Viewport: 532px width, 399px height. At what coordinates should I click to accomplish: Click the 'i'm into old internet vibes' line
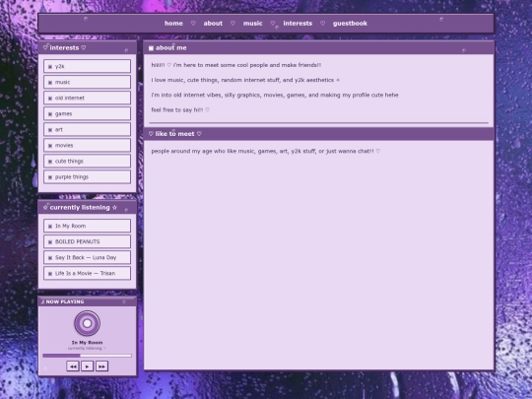(x=275, y=95)
